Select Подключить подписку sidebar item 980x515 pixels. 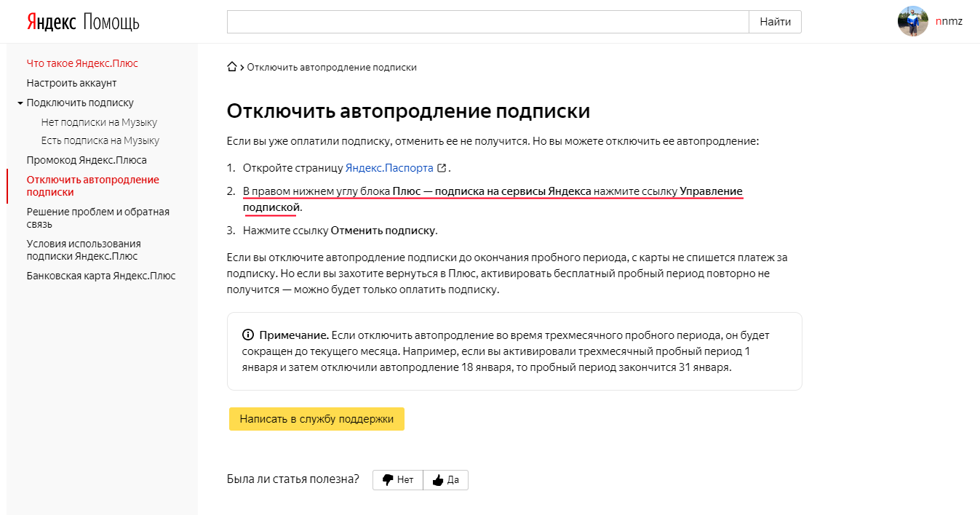click(x=80, y=103)
